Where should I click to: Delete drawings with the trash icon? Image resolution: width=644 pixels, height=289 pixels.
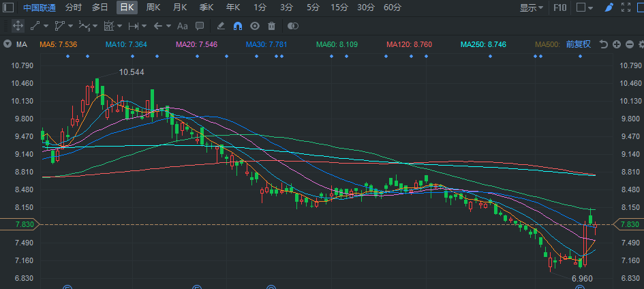pos(271,26)
